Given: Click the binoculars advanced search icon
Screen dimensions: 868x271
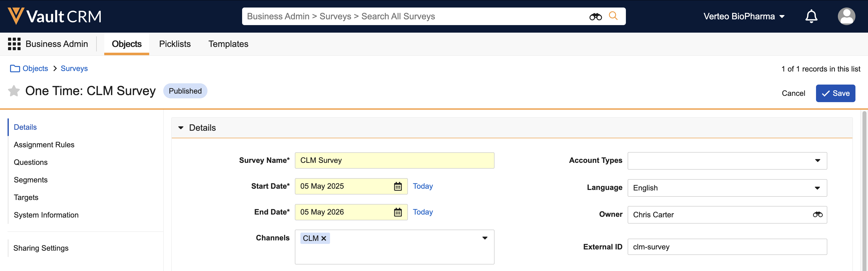Looking at the screenshot, I should (x=595, y=17).
